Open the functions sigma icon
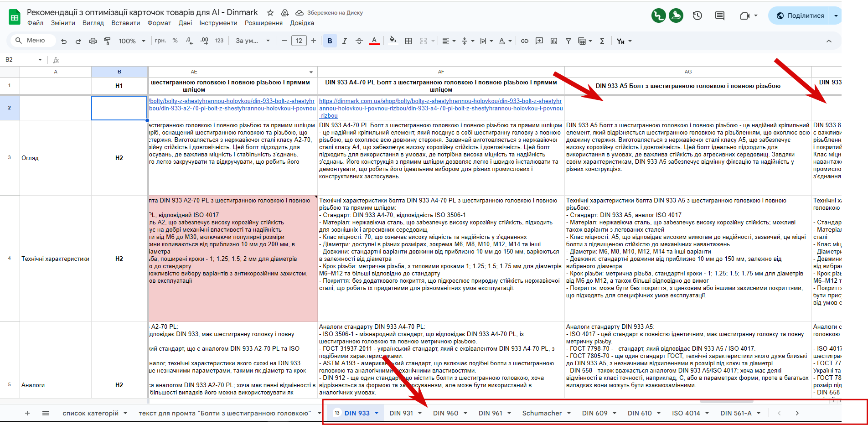This screenshot has width=868, height=425. (x=602, y=41)
